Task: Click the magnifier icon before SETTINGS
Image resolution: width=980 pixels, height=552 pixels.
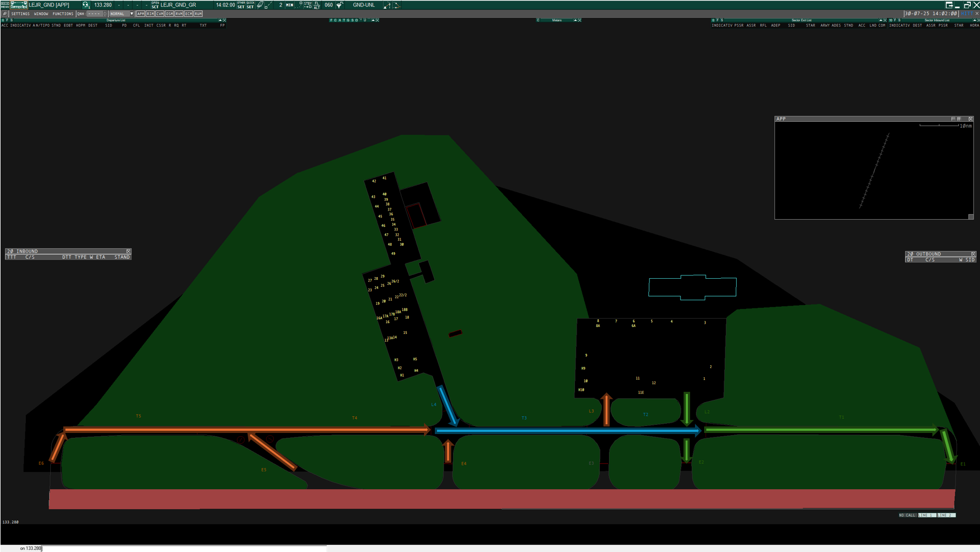Action: point(5,14)
